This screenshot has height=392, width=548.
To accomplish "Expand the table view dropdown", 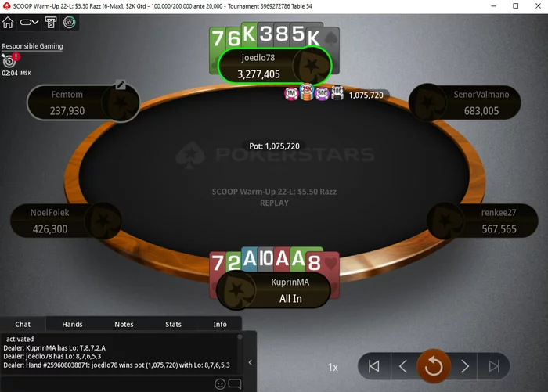I will pyautogui.click(x=29, y=23).
